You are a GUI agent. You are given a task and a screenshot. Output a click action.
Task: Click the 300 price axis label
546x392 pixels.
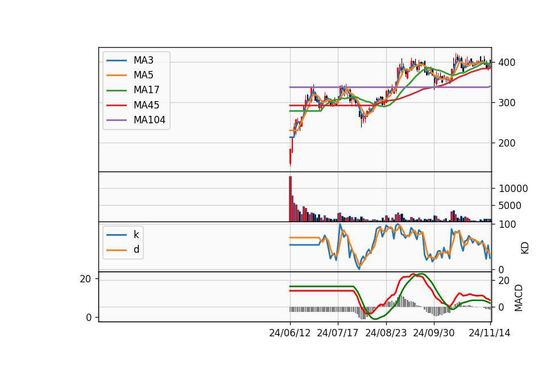[507, 103]
